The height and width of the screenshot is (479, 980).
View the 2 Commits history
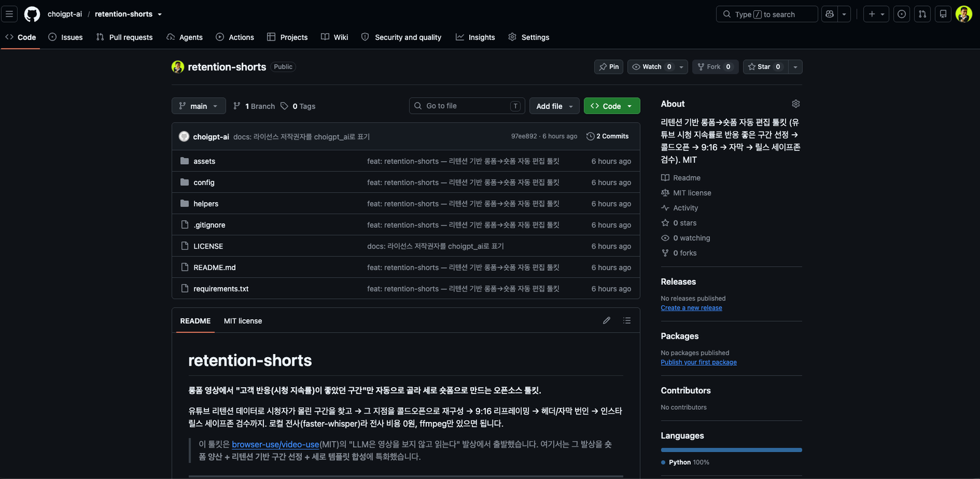[x=608, y=136]
